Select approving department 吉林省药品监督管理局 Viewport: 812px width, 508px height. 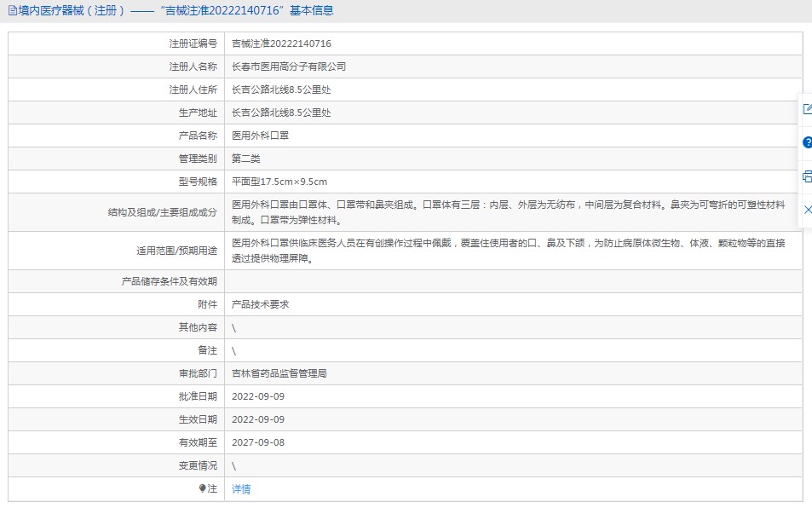coord(279,373)
